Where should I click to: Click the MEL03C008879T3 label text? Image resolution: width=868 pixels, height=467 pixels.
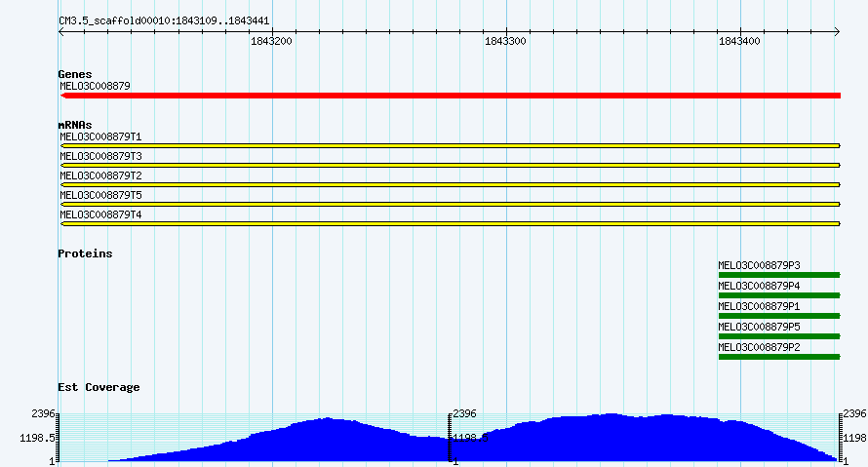pos(100,156)
